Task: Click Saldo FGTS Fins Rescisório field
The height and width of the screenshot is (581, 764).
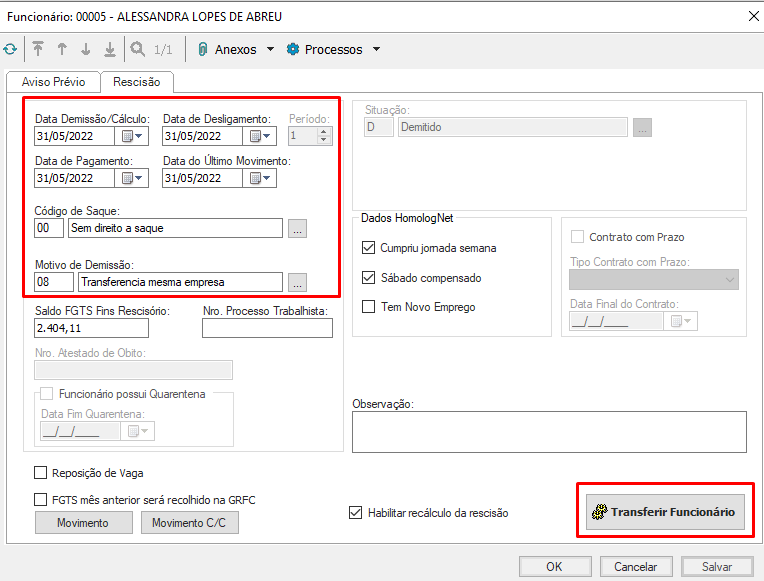Action: click(92, 328)
